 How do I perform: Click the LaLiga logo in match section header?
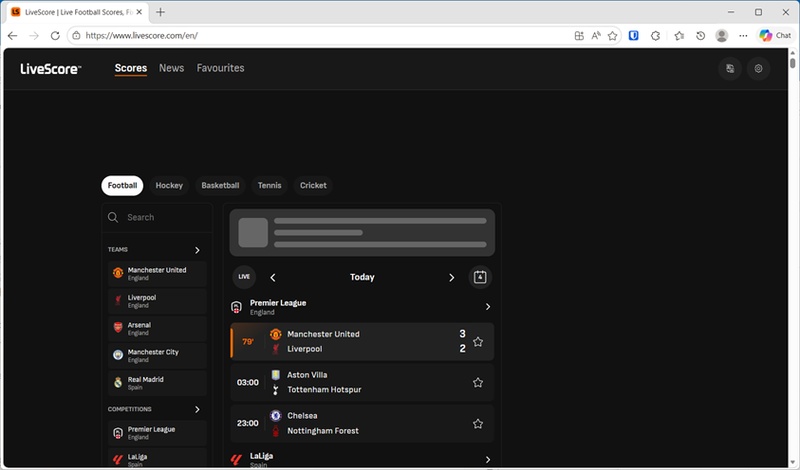(236, 459)
